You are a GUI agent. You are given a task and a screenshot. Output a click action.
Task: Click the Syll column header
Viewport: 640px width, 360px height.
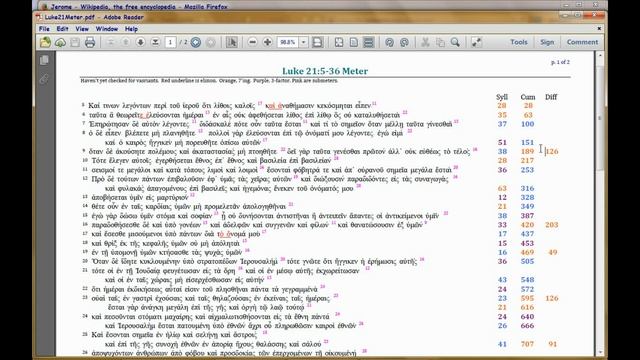pos(502,97)
